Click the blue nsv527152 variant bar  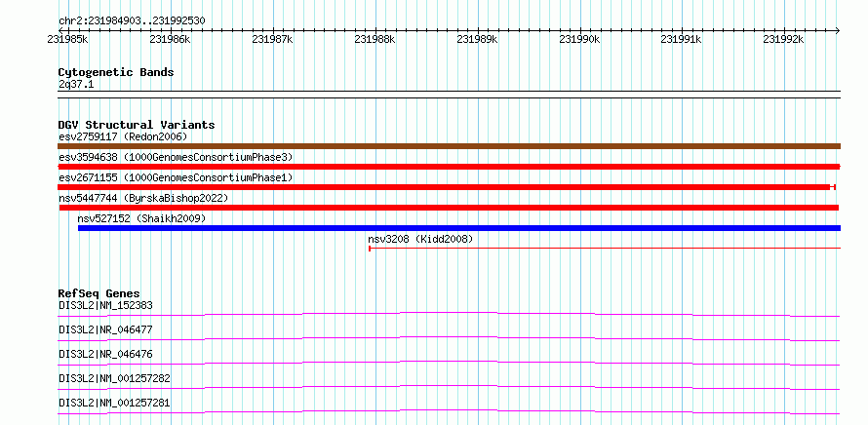pyautogui.click(x=459, y=228)
